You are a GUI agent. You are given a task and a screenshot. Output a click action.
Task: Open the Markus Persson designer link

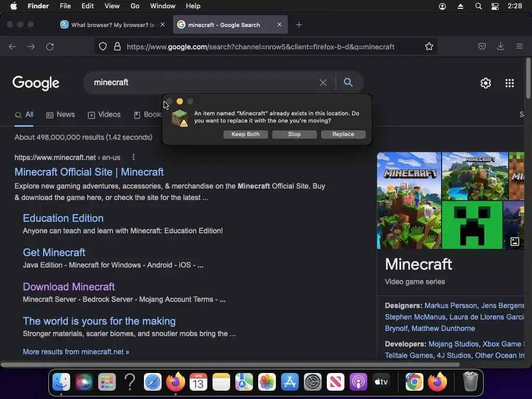coord(450,305)
